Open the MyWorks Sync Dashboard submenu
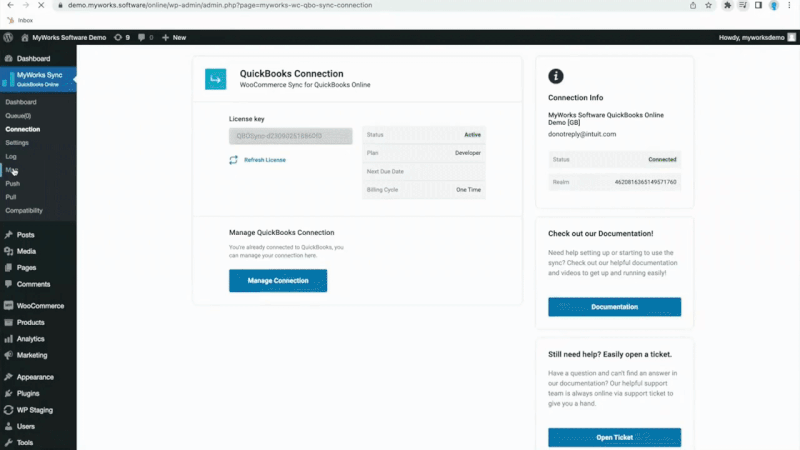The image size is (800, 450). point(21,102)
